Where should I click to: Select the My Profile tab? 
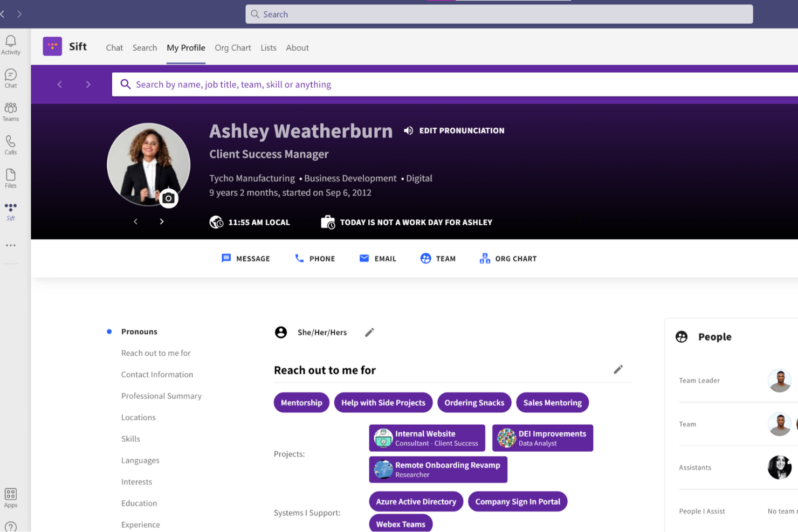186,47
